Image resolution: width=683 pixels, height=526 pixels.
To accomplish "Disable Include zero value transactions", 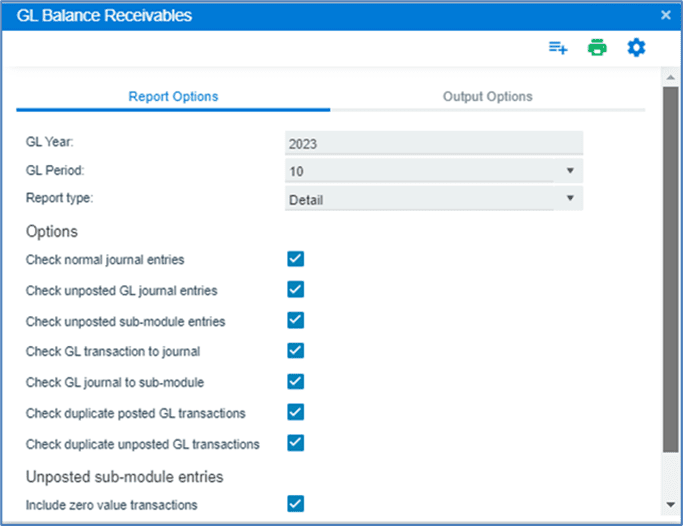I will tap(295, 504).
